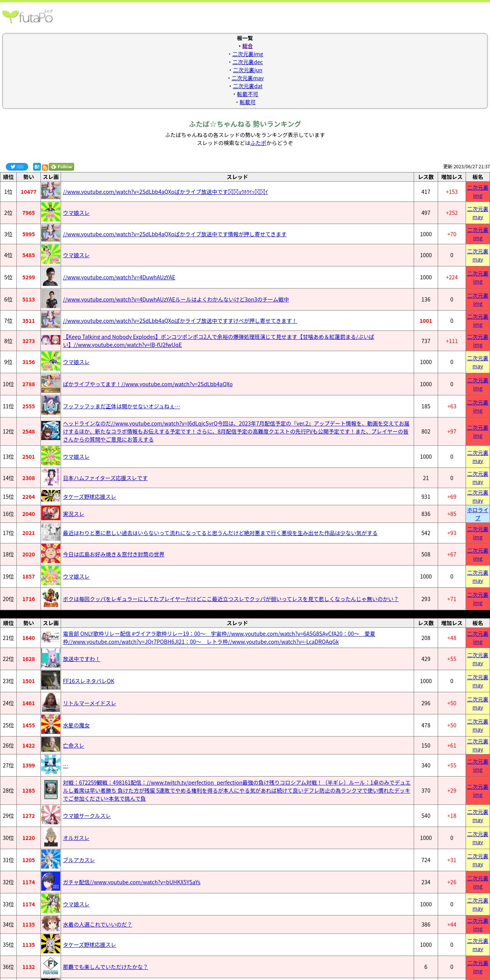Click the 増加レス column header in top table
Viewport: 490px width, 980px height.
(x=452, y=177)
